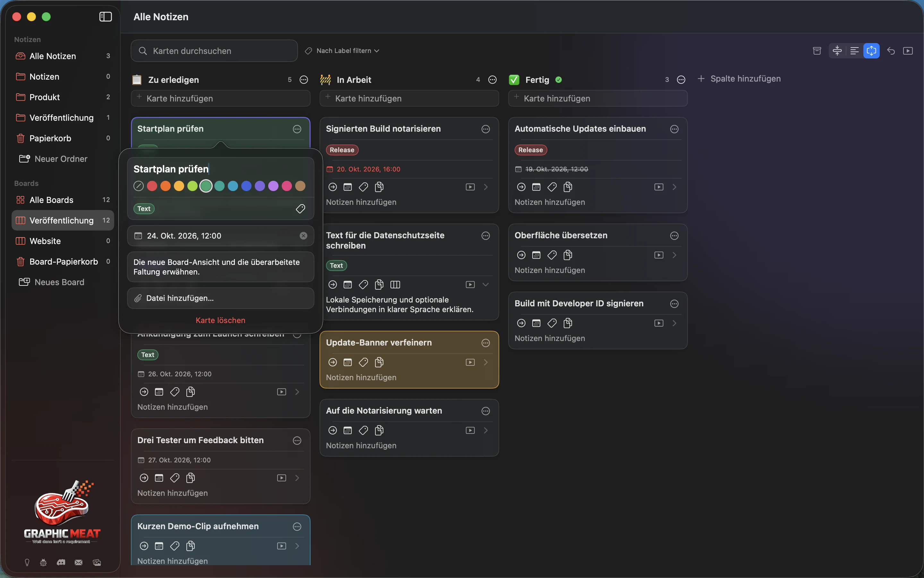This screenshot has width=924, height=578.
Task: Clear the 24. Okt. 2026 due date
Action: (x=304, y=236)
